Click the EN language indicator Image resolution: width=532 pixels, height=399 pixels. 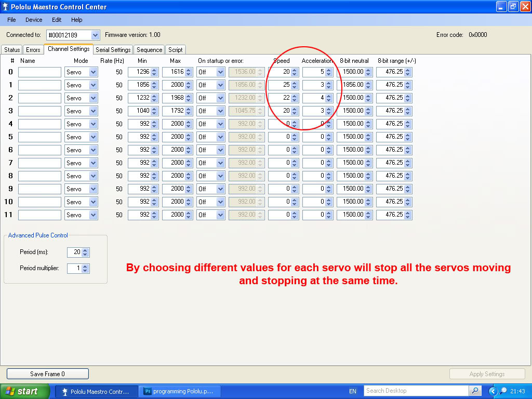tap(353, 392)
